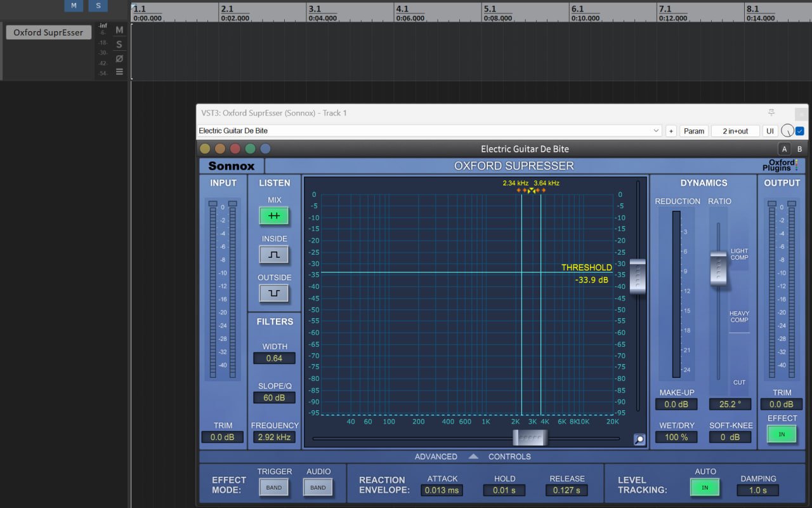The width and height of the screenshot is (812, 508).
Task: Switch to preset slot B
Action: tap(799, 149)
